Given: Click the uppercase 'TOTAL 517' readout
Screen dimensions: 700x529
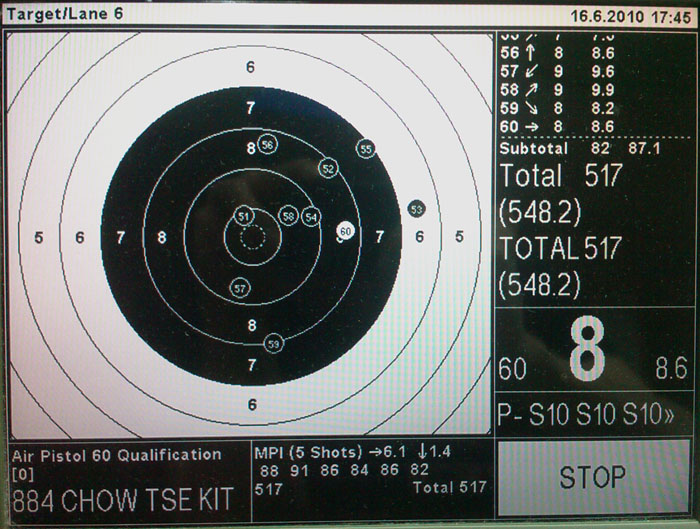Looking at the screenshot, I should point(561,248).
